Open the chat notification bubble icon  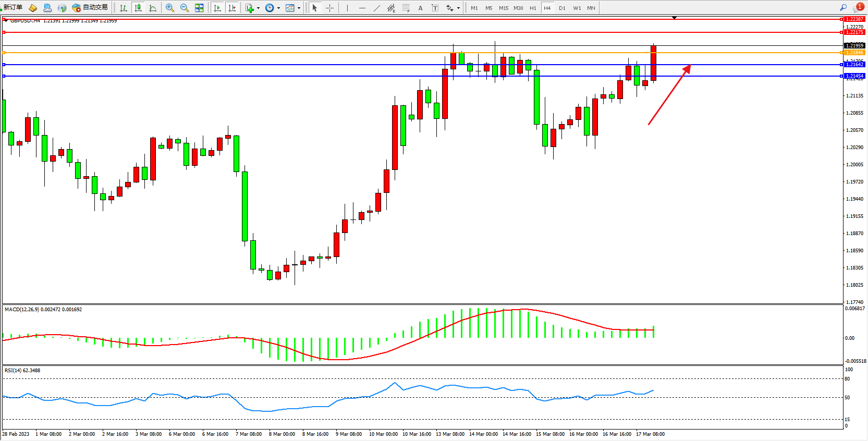858,7
